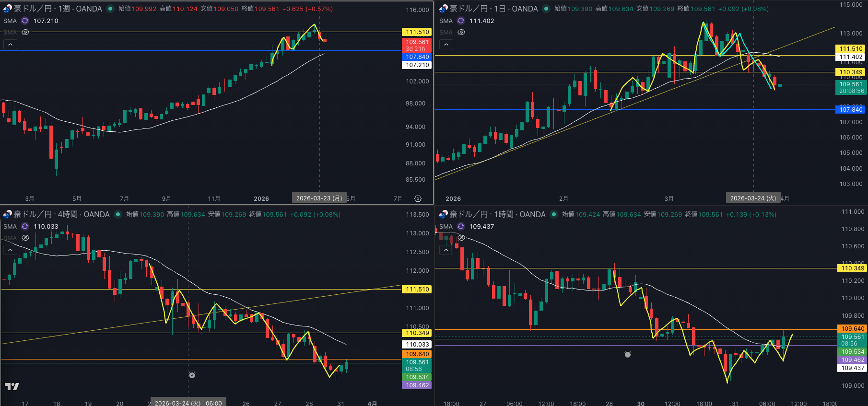868x406 pixels.
Task: Click the market status green dot on daily chart
Action: pos(546,9)
